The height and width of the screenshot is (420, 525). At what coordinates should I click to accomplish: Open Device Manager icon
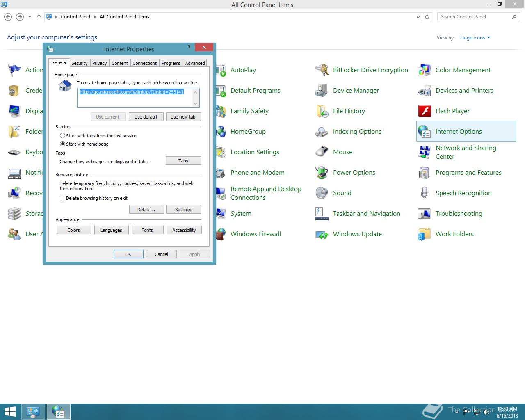click(322, 91)
